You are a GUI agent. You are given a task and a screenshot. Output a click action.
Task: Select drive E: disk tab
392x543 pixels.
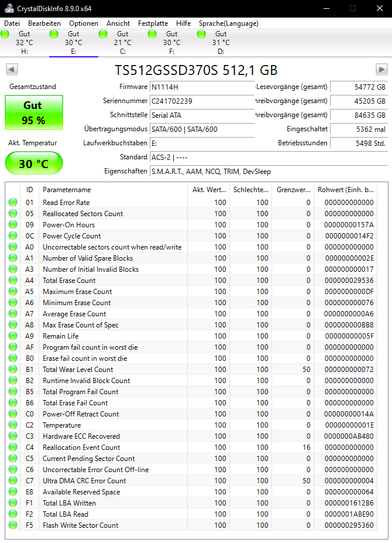(x=74, y=43)
